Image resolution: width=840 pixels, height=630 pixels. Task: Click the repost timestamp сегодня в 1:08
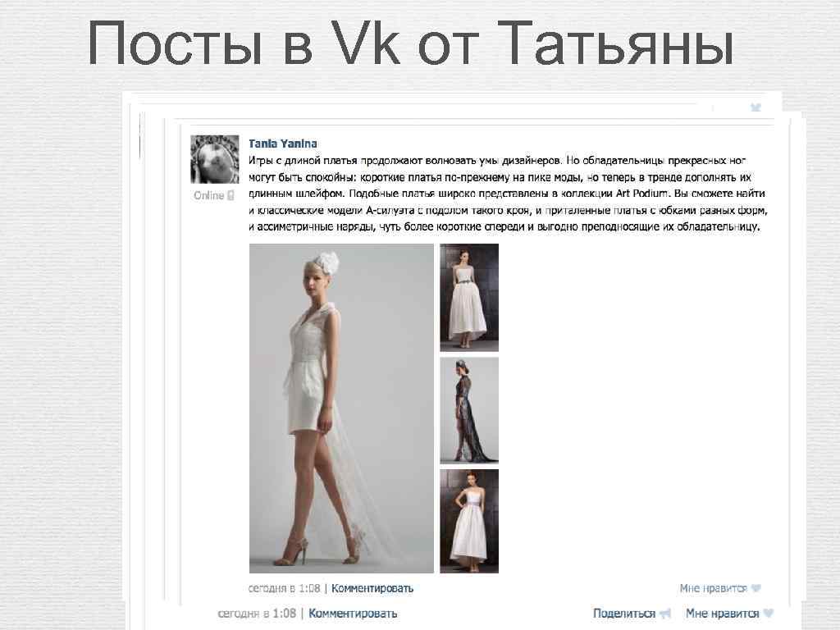click(x=284, y=588)
